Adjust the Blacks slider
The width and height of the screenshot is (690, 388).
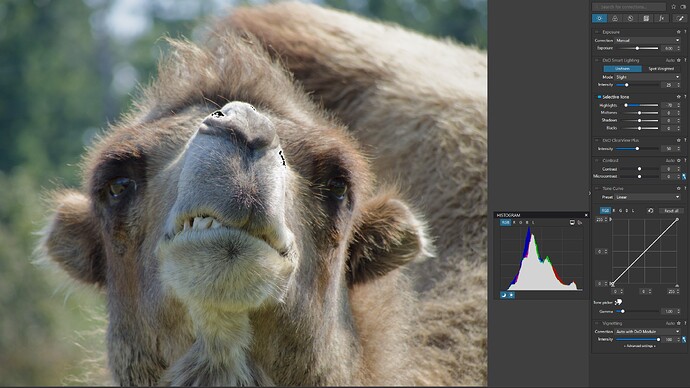pyautogui.click(x=639, y=128)
